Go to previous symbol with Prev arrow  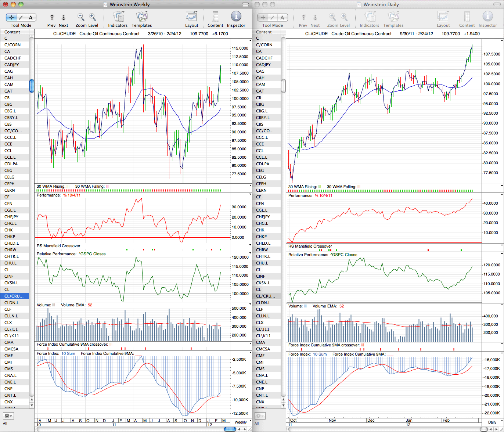pos(52,17)
